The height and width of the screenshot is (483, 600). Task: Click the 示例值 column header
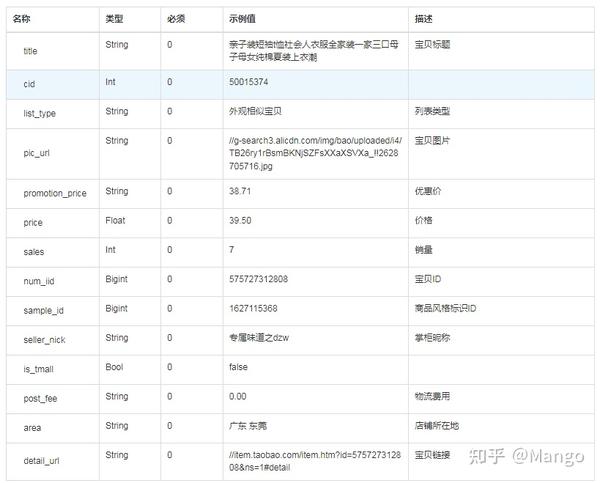[242, 19]
